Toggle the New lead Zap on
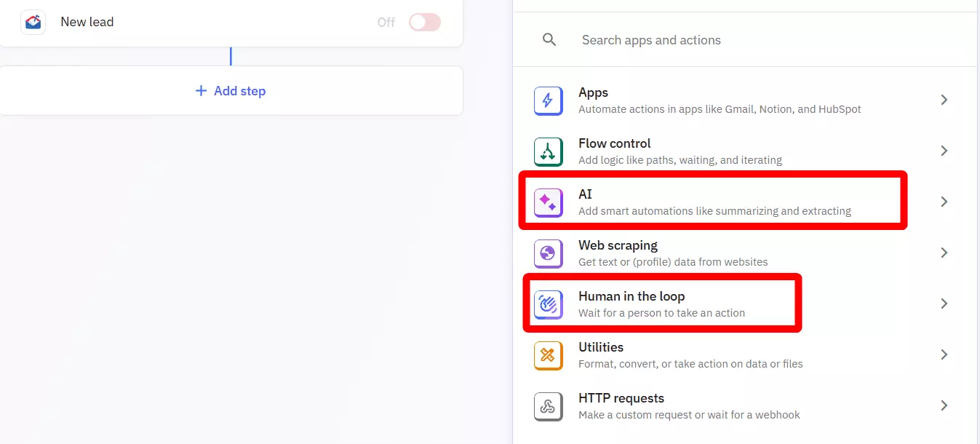The height and width of the screenshot is (444, 980). (x=424, y=22)
